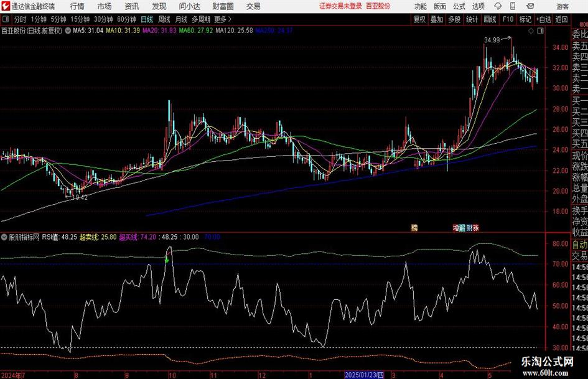
Task: Click the 多股 toolbar button
Action: click(x=454, y=19)
